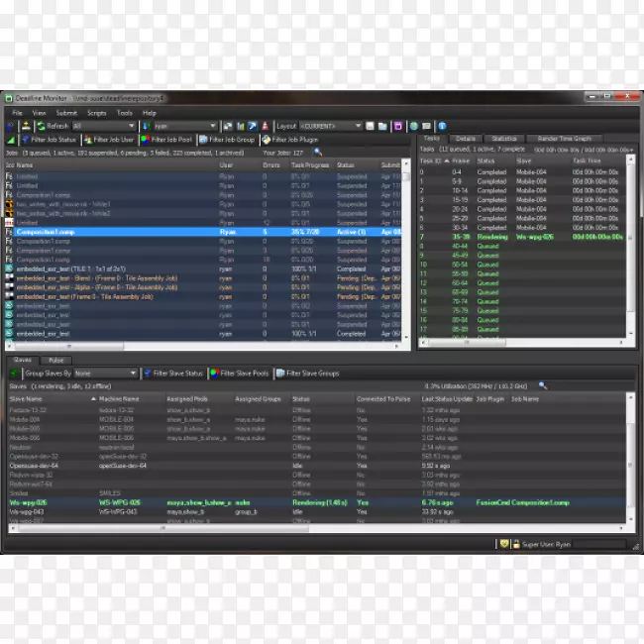Open the Submit menu
The width and height of the screenshot is (644, 644).
point(66,113)
